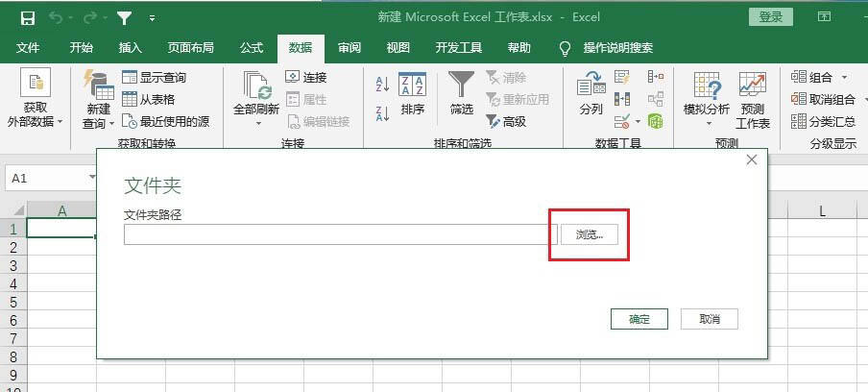Select row 5 header
The image size is (868, 392).
pyautogui.click(x=13, y=303)
